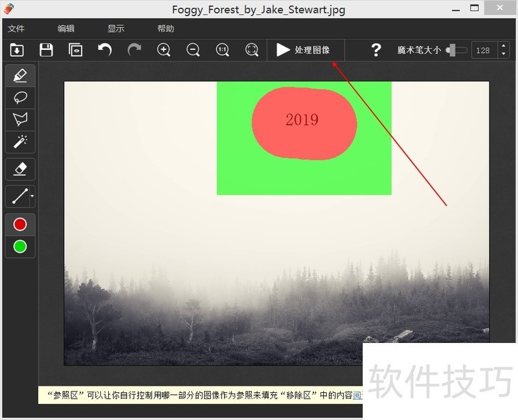
Task: Open an image file with the open icon
Action: point(16,50)
